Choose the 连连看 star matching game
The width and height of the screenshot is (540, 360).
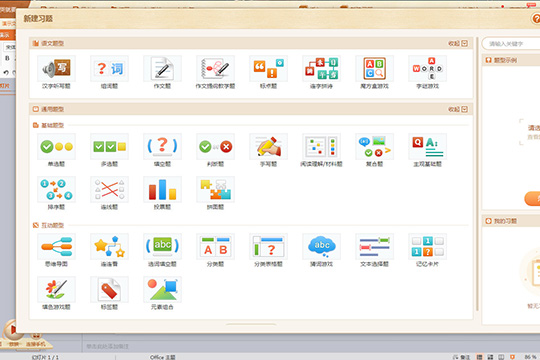pos(109,247)
